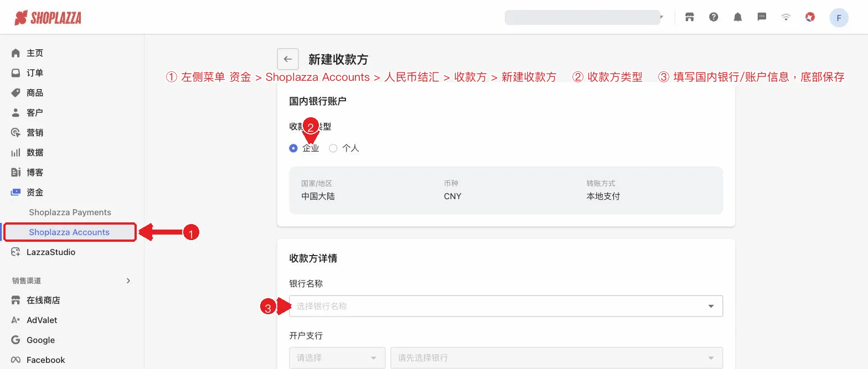Image resolution: width=868 pixels, height=369 pixels.
Task: Click the red-blue circular app icon
Action: (x=810, y=17)
